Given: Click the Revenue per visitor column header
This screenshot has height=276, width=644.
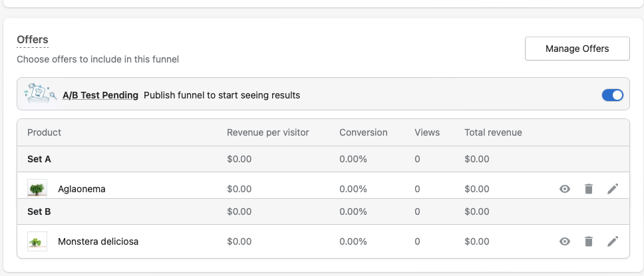Looking at the screenshot, I should tap(268, 132).
